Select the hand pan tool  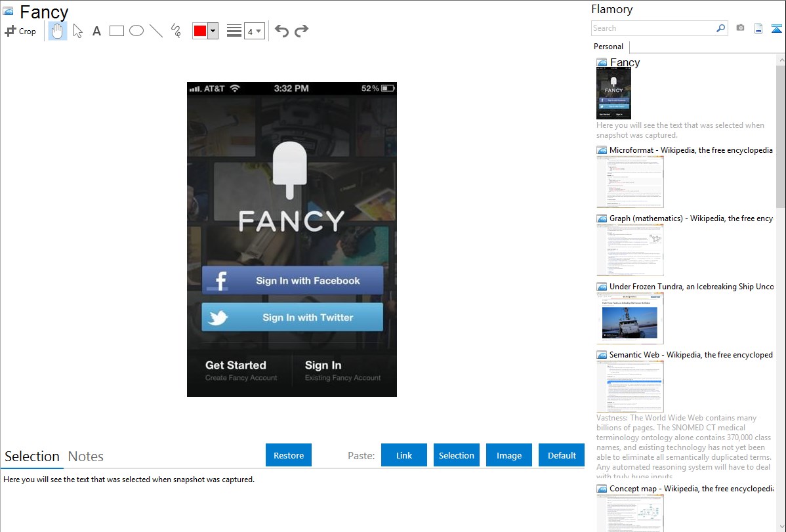(x=58, y=31)
